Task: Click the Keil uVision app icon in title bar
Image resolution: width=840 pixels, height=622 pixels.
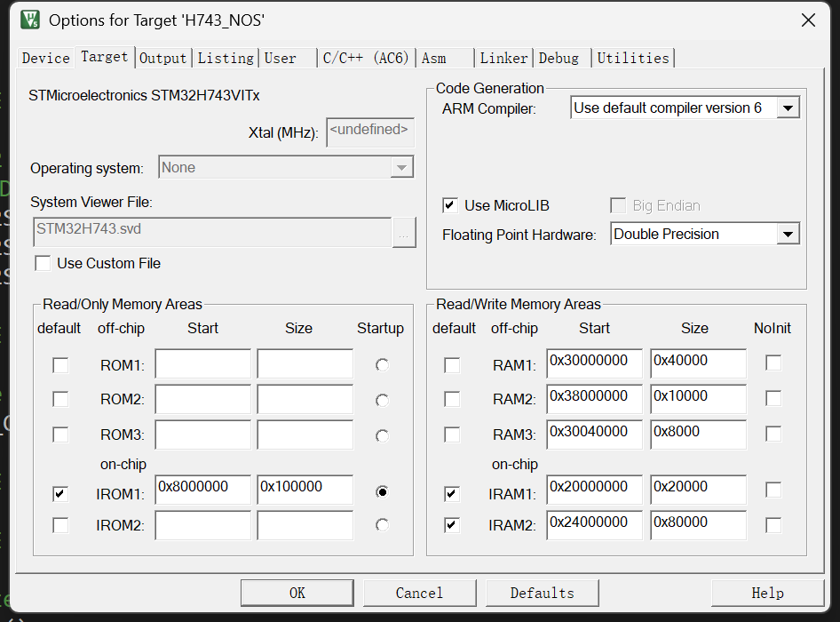Action: [30, 20]
